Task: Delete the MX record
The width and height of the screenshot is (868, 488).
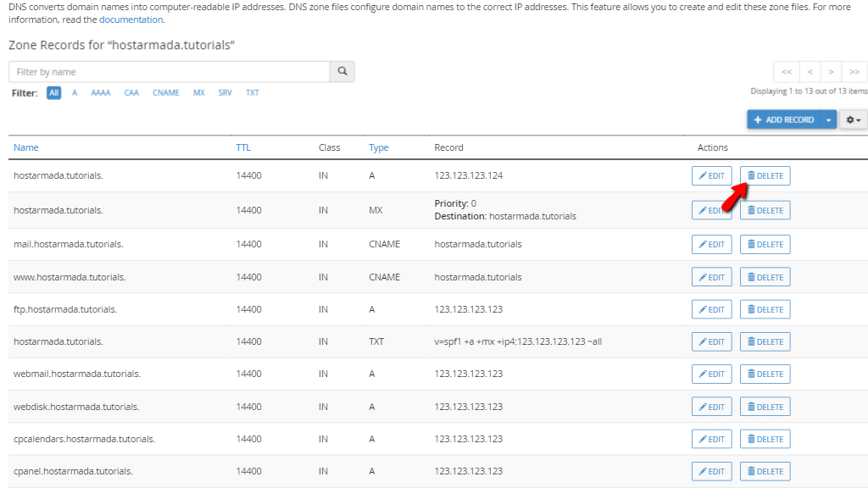Action: pyautogui.click(x=765, y=210)
